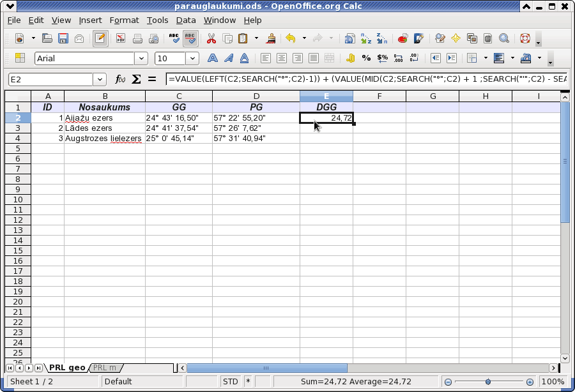The width and height of the screenshot is (575, 392).
Task: Apply Underline to cell
Action: 244,58
